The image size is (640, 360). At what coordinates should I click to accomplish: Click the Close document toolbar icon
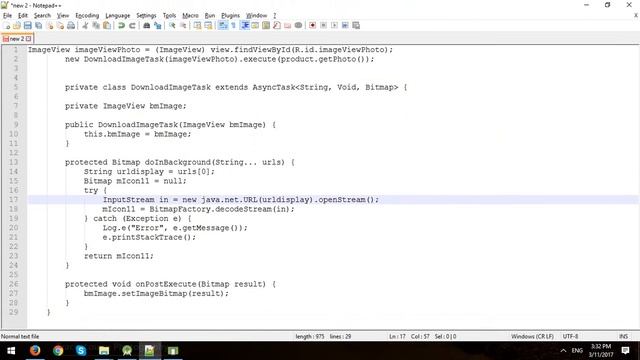[50, 25]
